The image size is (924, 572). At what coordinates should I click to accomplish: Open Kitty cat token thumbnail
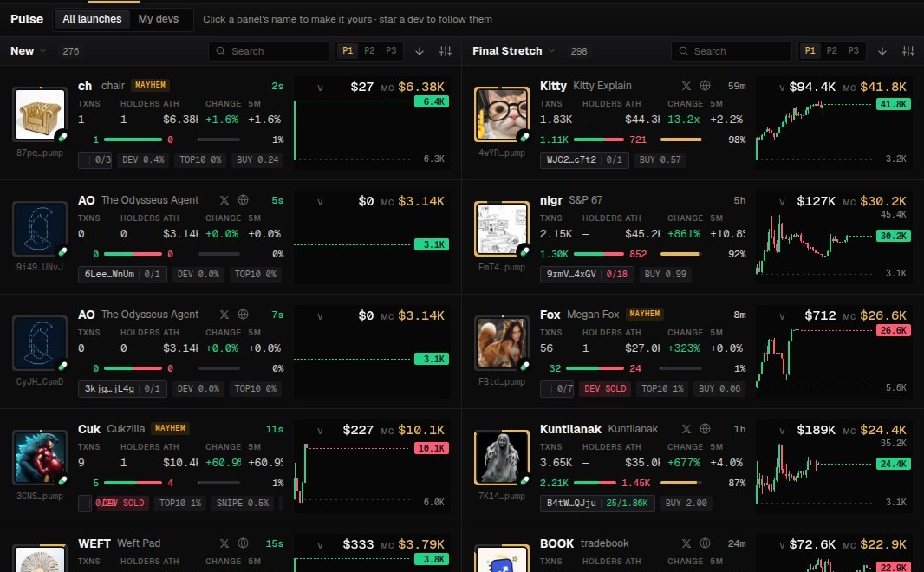(502, 114)
